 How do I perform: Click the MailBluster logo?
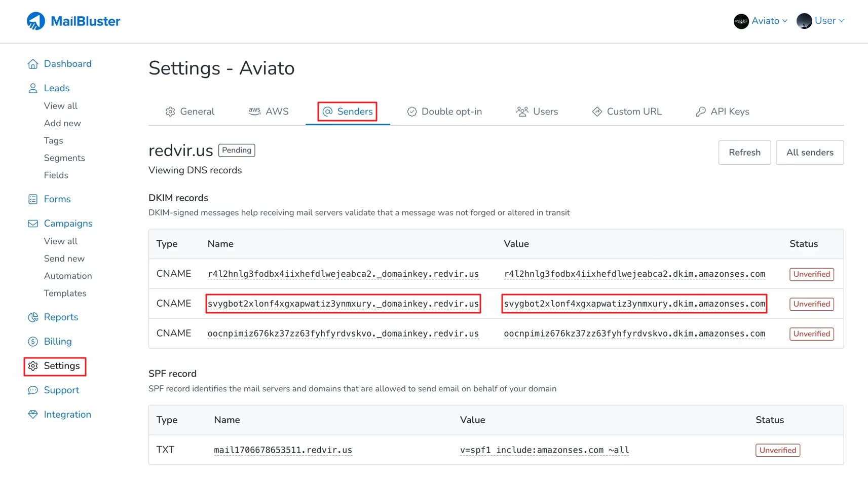point(73,21)
